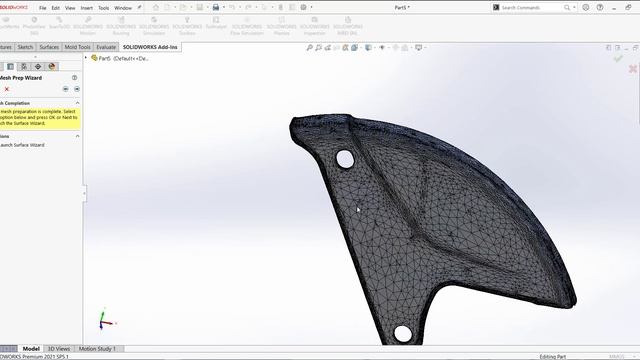Click the wizard Next arrow button
The width and height of the screenshot is (640, 360).
click(77, 89)
